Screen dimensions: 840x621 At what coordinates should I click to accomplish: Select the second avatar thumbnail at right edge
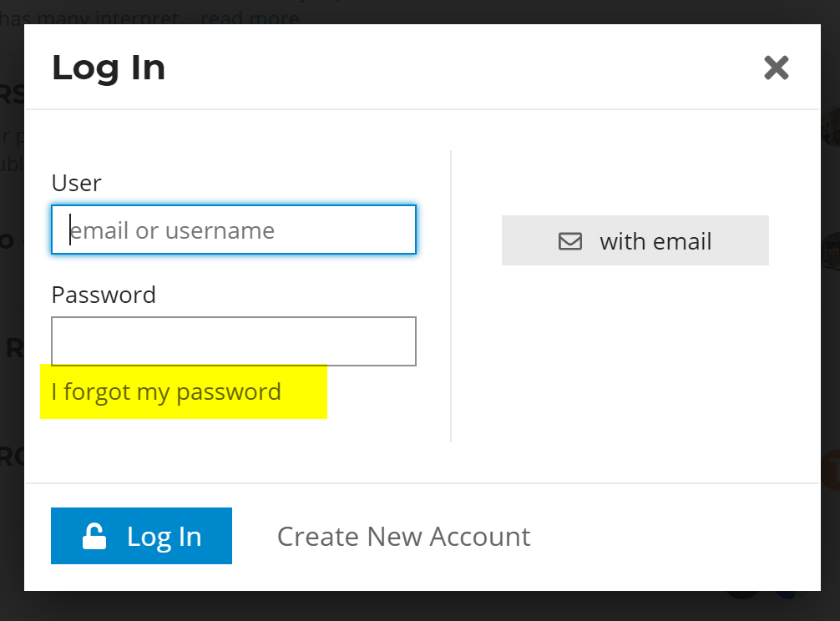830,250
